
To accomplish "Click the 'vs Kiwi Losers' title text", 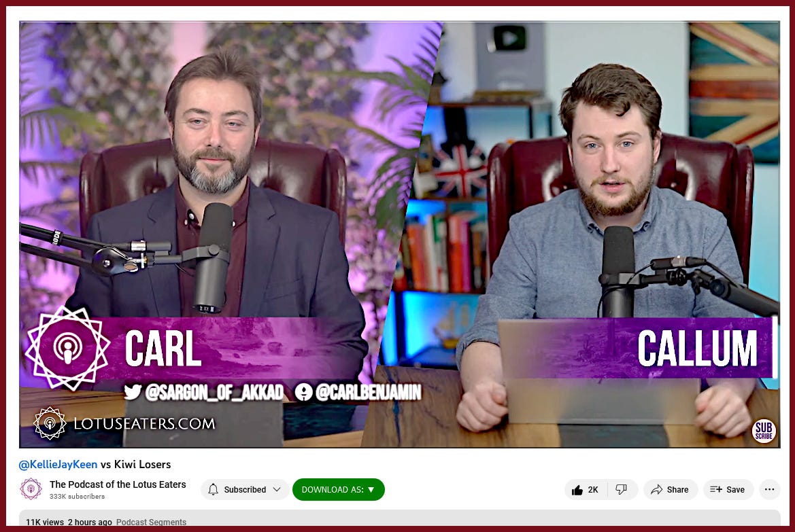I will tap(135, 464).
